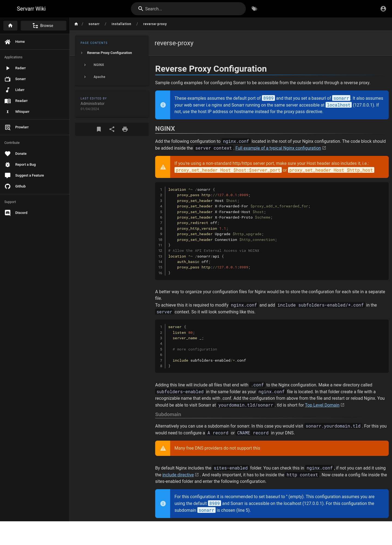The height and width of the screenshot is (545, 392).
Task: Open Radarr in the sidebar
Action: pyautogui.click(x=35, y=68)
